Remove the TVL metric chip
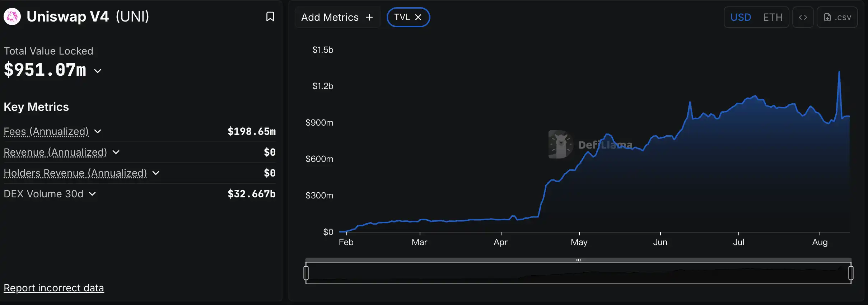 pos(418,17)
